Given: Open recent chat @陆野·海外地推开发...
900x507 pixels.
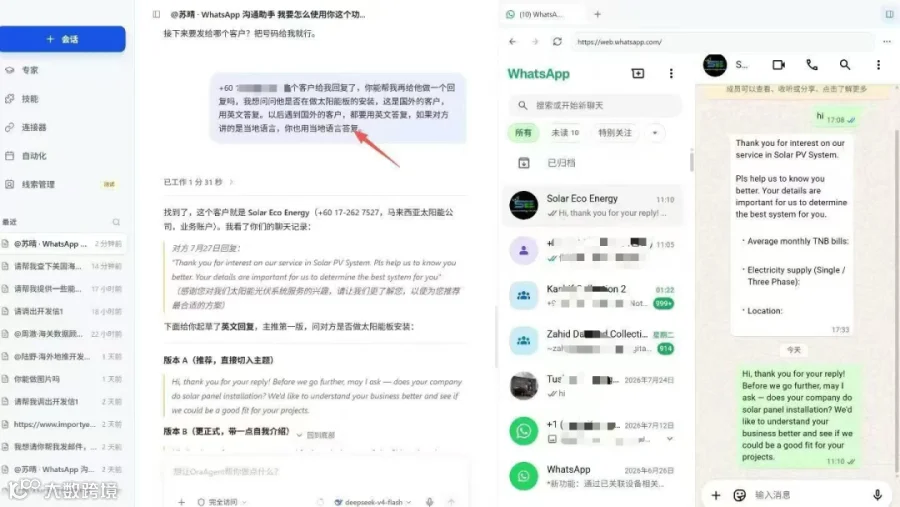Looking at the screenshot, I should tap(62, 357).
